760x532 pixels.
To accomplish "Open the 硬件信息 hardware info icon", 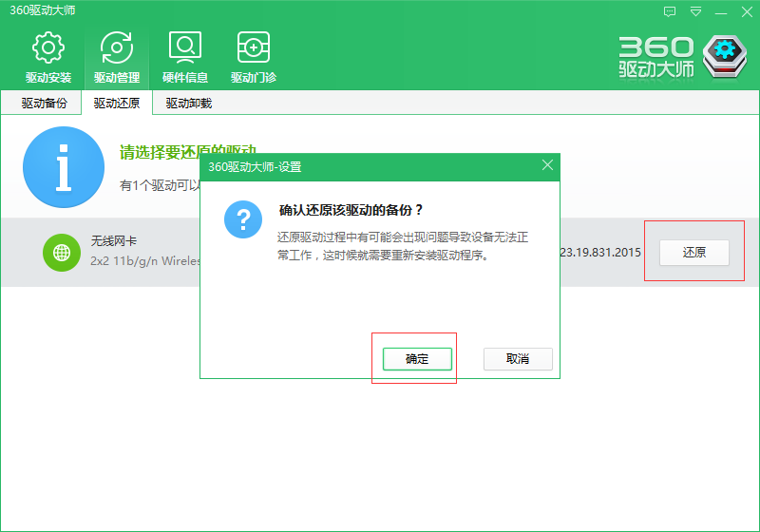I will (185, 57).
